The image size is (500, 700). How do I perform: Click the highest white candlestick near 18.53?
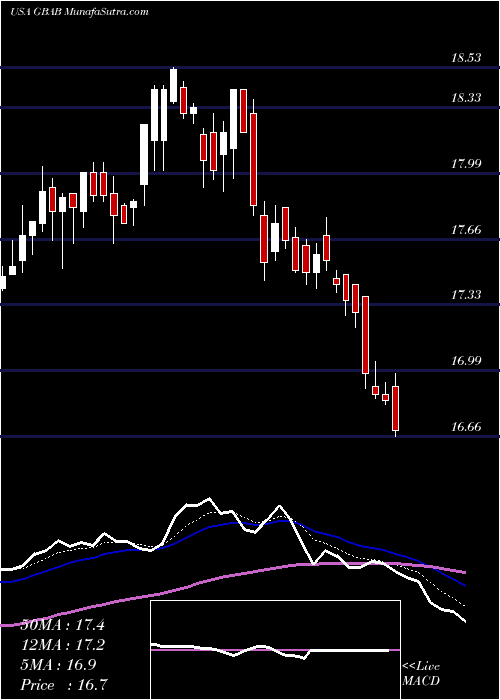tap(174, 86)
